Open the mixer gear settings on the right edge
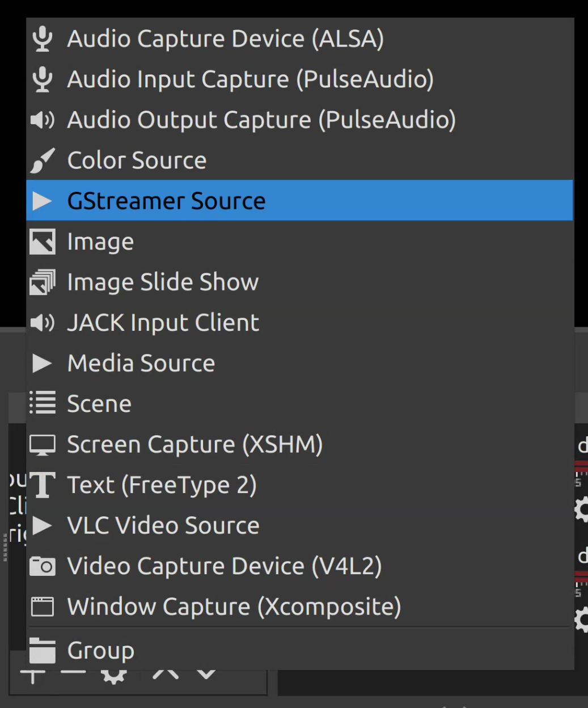 click(x=583, y=509)
